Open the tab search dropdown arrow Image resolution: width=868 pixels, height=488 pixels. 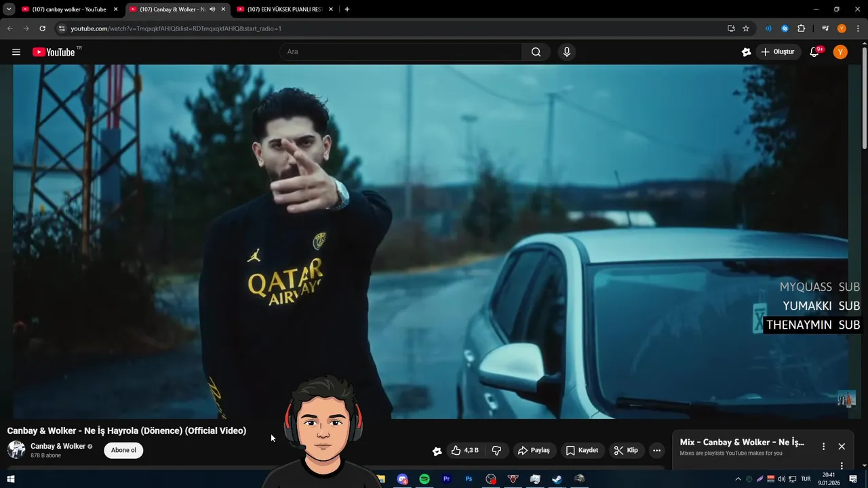(x=9, y=9)
